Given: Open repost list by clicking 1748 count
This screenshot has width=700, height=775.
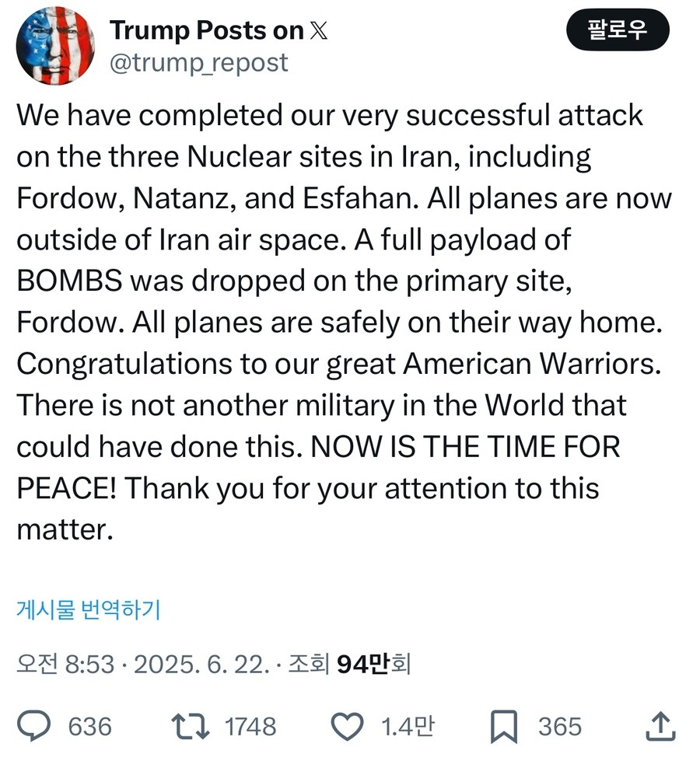Looking at the screenshot, I should pyautogui.click(x=250, y=727).
